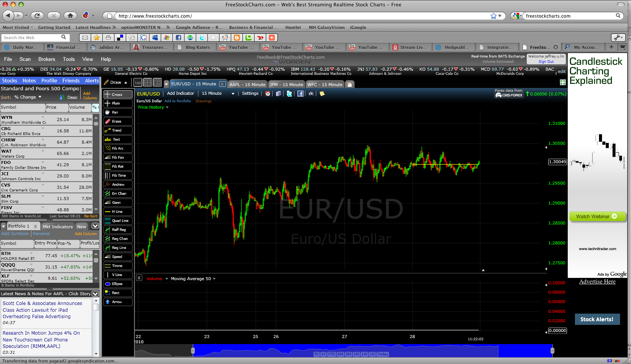The width and height of the screenshot is (631, 364).
Task: Open the Volume indicator dropdown
Action: point(166,279)
